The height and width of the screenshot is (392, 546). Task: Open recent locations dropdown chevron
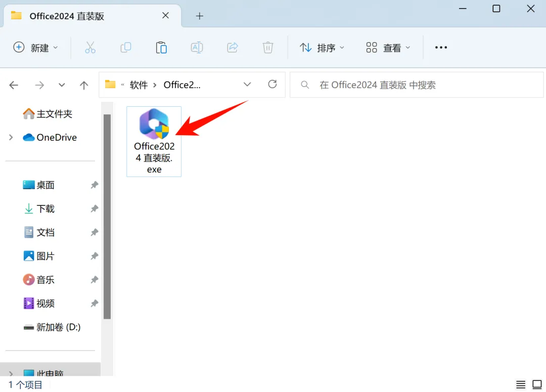tap(62, 85)
